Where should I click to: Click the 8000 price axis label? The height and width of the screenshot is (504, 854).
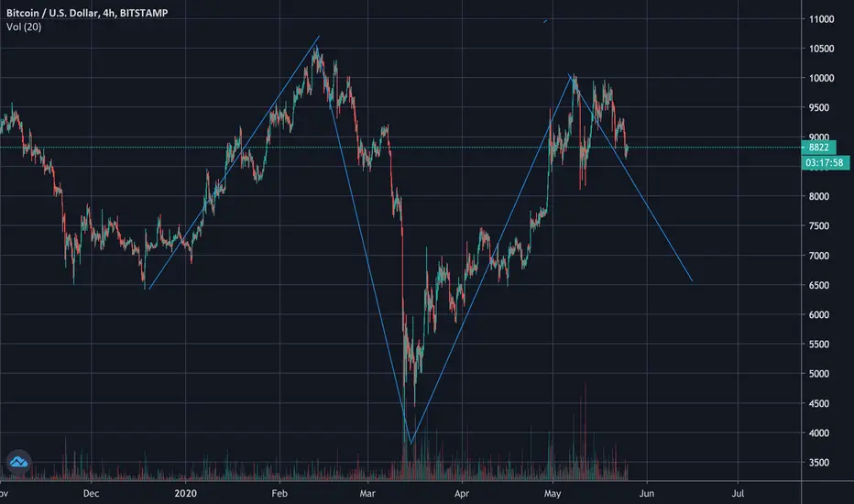point(819,196)
